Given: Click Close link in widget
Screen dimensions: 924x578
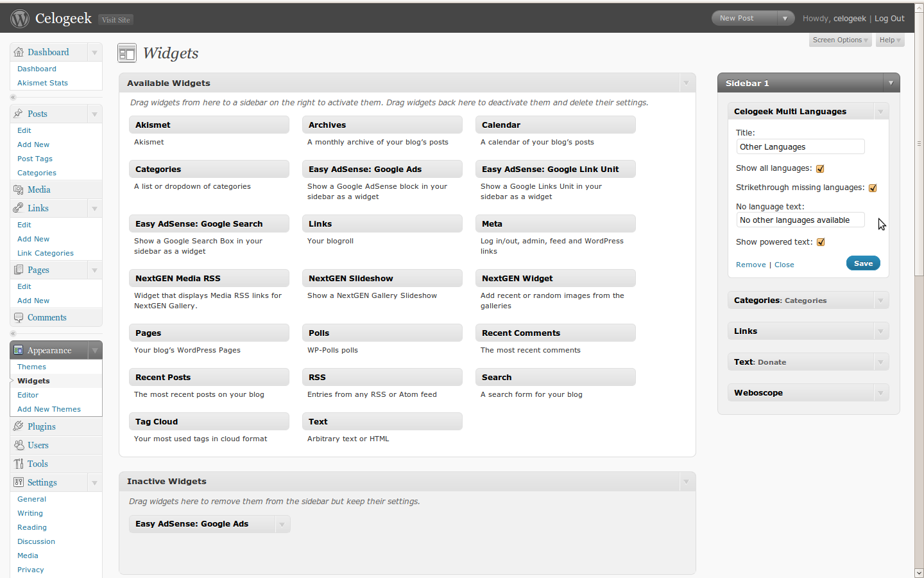Looking at the screenshot, I should pos(784,265).
